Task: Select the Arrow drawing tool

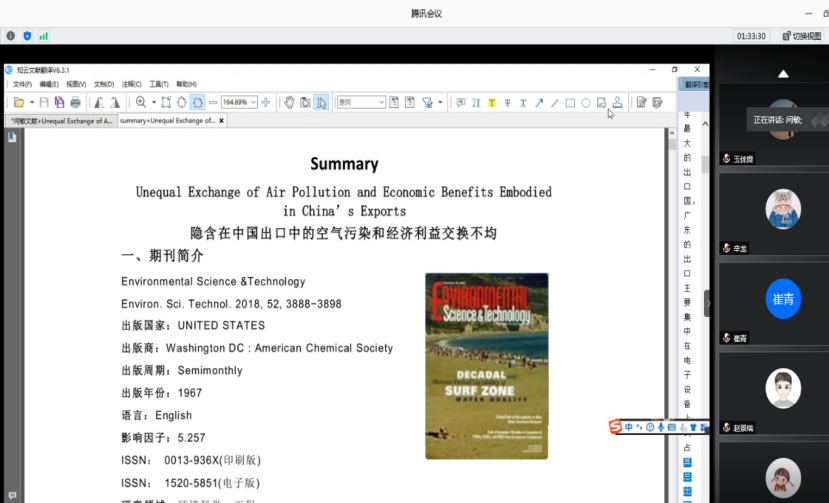Action: pyautogui.click(x=539, y=102)
